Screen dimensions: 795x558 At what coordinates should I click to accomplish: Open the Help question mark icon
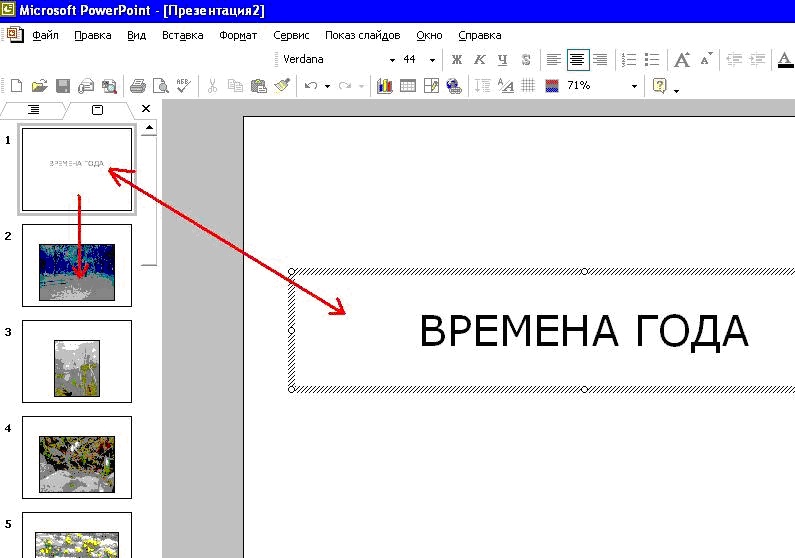tap(659, 86)
